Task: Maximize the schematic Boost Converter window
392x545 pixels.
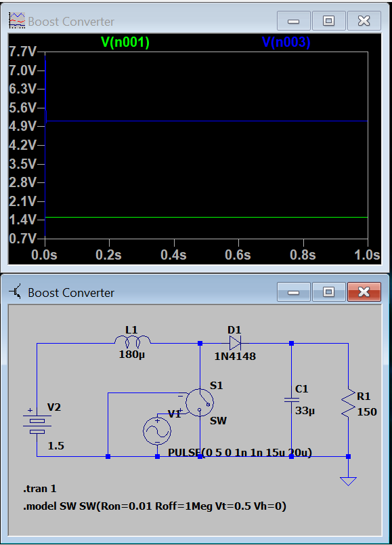Action: coord(329,292)
